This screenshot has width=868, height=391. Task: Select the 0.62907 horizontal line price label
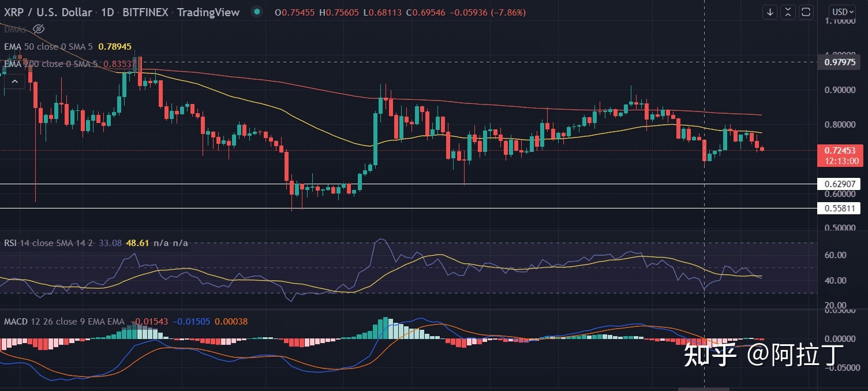[x=839, y=184]
